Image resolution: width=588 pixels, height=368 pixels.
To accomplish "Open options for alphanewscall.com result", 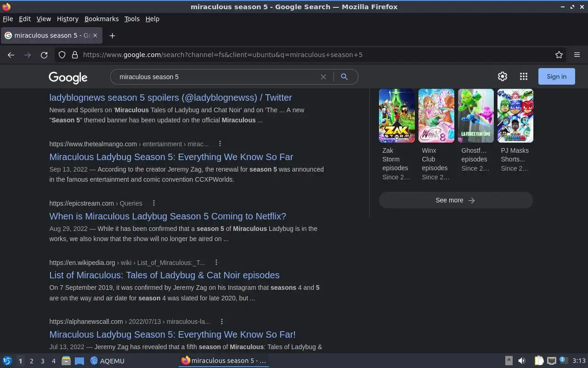I will tap(222, 322).
